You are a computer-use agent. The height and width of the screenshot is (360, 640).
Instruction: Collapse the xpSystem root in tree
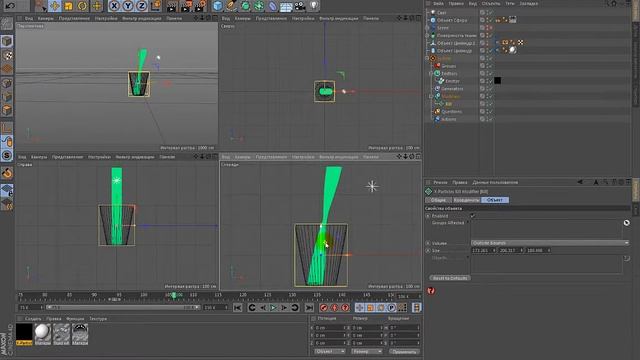[427, 58]
